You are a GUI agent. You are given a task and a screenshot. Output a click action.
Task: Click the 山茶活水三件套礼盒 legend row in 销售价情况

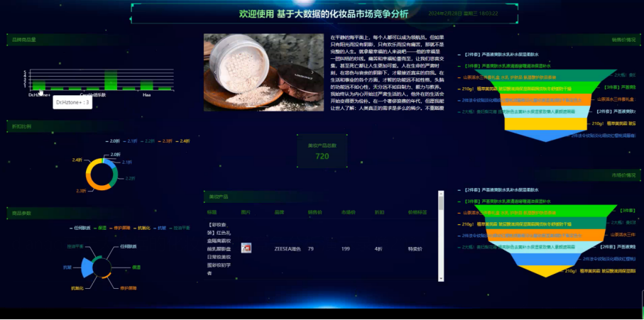[507, 77]
